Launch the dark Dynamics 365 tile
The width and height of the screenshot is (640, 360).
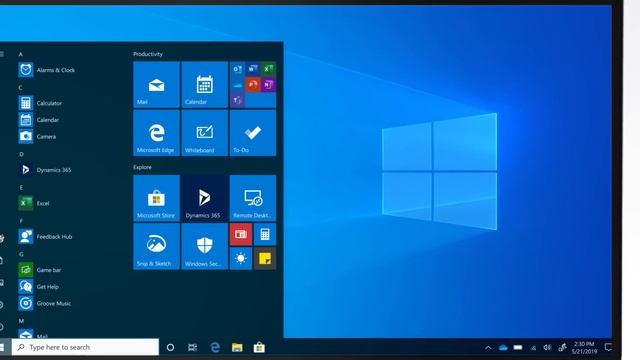tap(204, 198)
